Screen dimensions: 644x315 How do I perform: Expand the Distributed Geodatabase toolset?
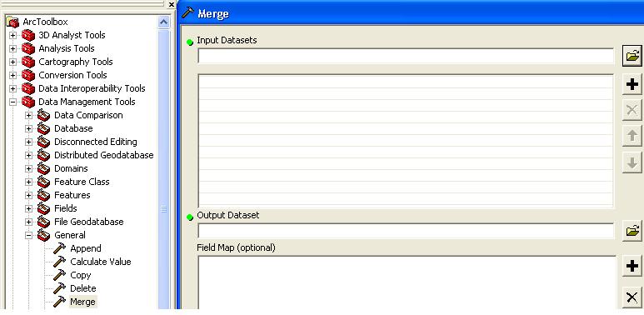[x=28, y=155]
